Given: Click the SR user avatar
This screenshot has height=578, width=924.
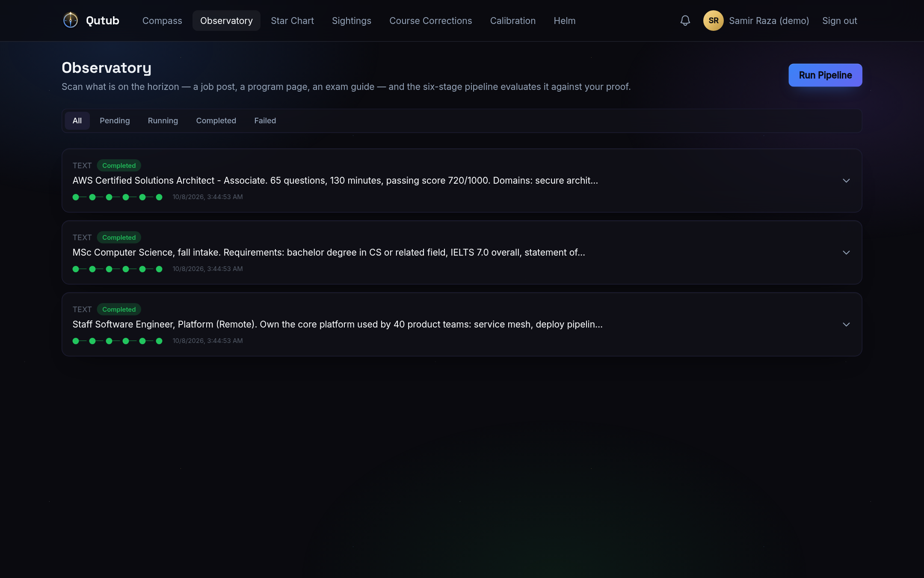Looking at the screenshot, I should click(713, 21).
